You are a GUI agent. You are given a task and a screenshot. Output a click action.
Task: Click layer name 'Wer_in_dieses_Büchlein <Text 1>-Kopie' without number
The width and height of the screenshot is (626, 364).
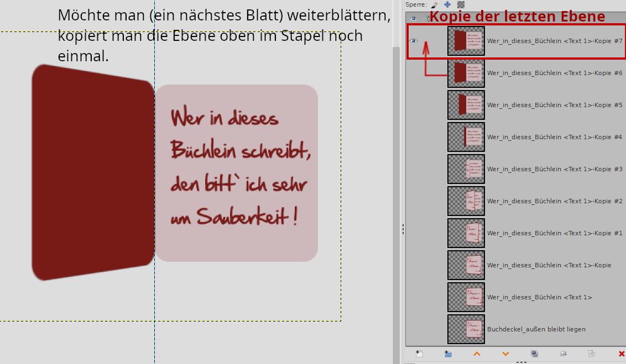[549, 265]
